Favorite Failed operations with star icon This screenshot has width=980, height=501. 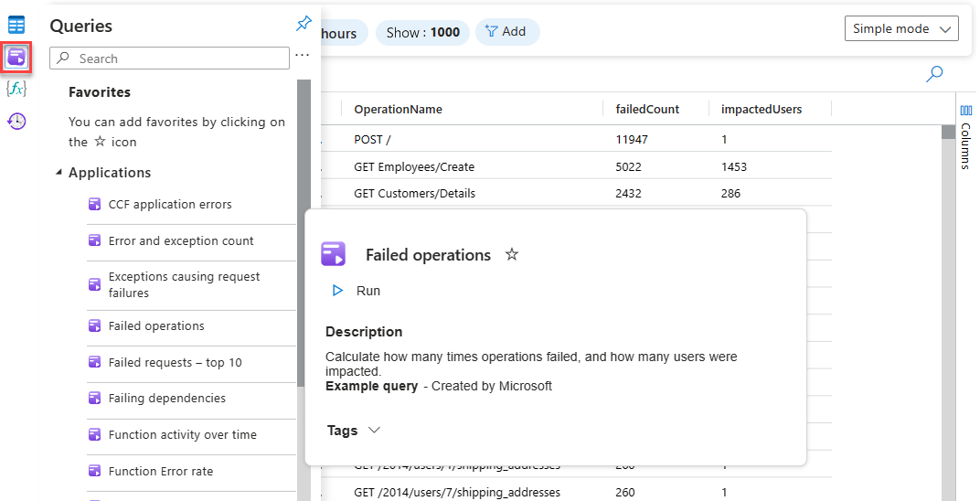(x=512, y=255)
